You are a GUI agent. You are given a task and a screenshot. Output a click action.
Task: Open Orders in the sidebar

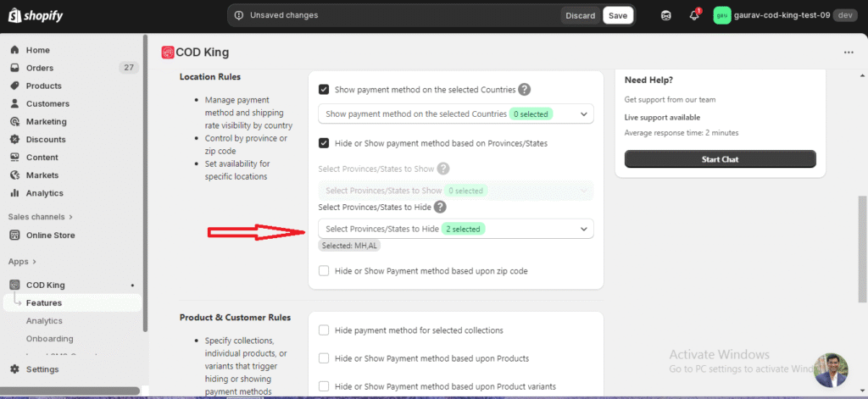point(40,68)
